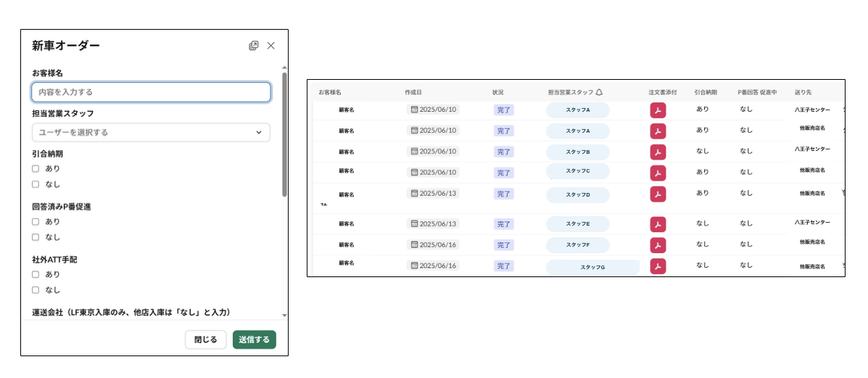Tick あり under 社外ATT手配
Screen dimensions: 868x378
[36, 274]
